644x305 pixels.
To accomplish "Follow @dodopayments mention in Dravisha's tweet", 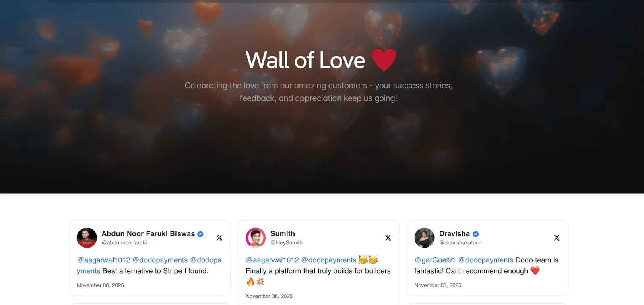I will 486,260.
